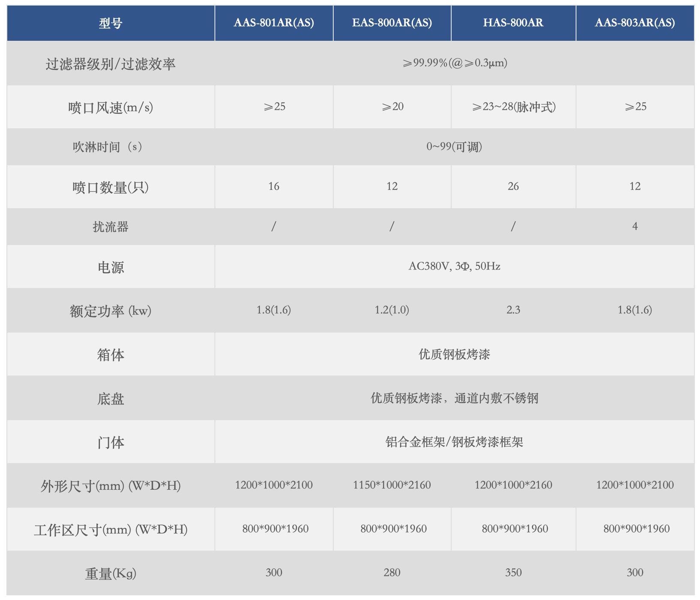The width and height of the screenshot is (700, 600).
Task: Click the AAS-801AR(AS) column header
Action: pos(275,23)
